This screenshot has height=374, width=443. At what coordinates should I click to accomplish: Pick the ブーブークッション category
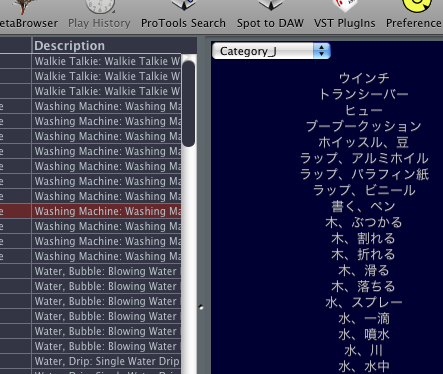tap(364, 126)
